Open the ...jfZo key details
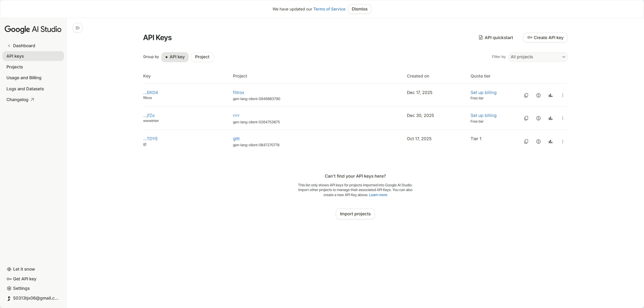 tap(149, 116)
